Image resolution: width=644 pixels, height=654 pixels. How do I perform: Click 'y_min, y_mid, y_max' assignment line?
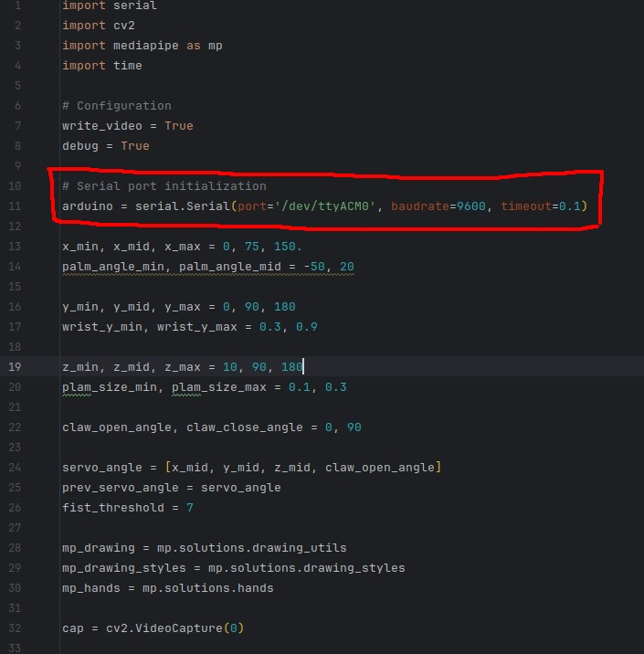coord(179,307)
